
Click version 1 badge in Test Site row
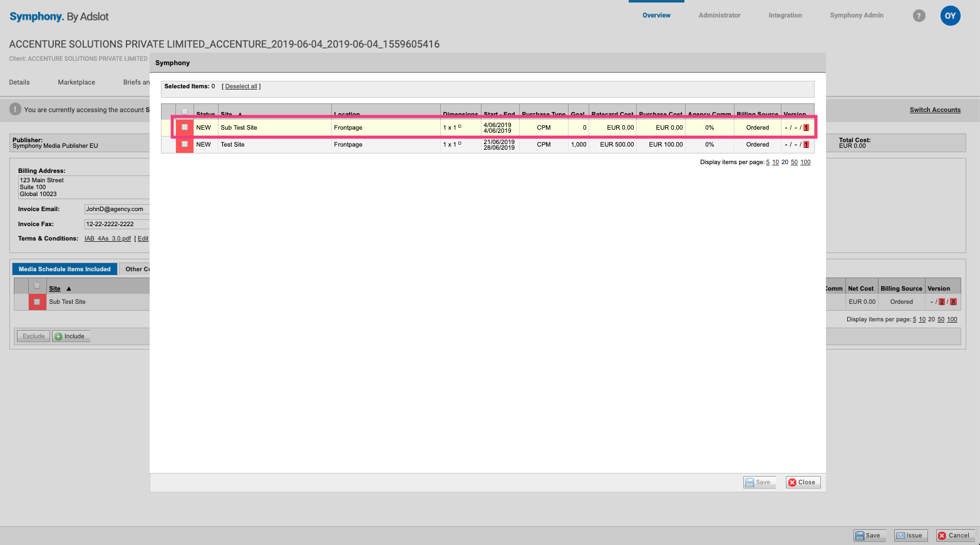click(x=806, y=145)
